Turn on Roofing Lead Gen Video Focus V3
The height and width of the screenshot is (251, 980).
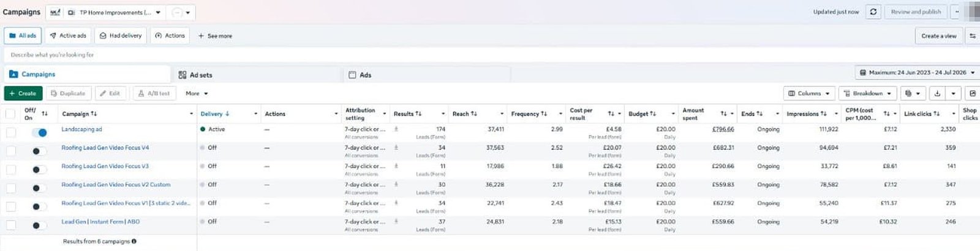coord(39,169)
